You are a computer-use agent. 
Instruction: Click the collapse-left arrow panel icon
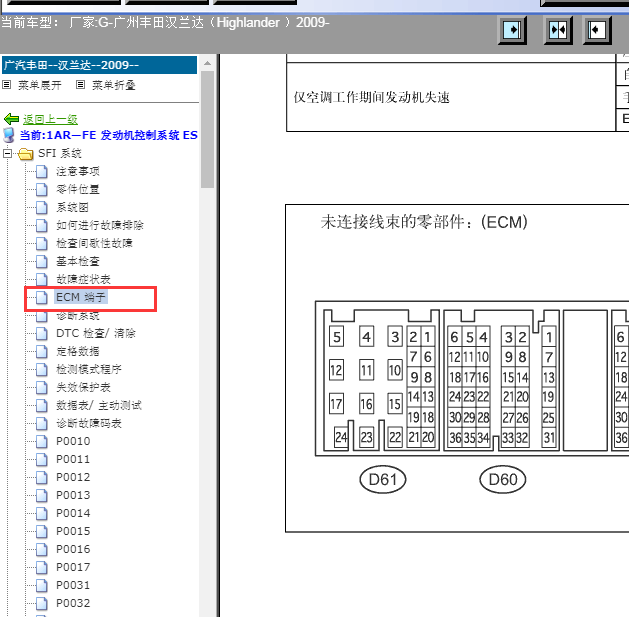[x=597, y=30]
